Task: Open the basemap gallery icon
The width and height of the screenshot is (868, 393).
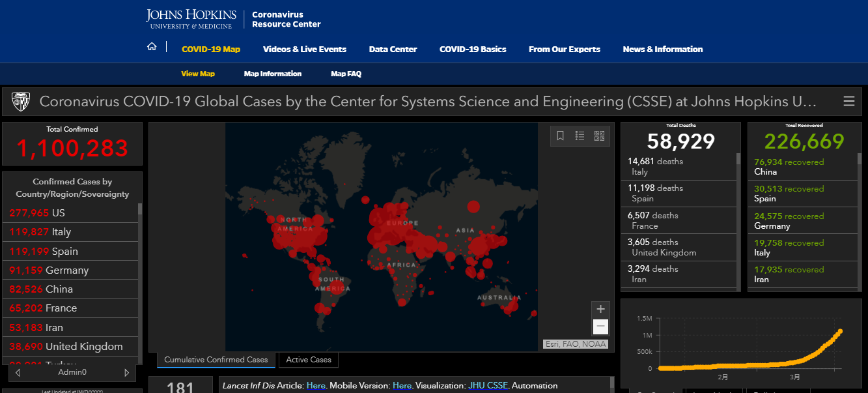Action: coord(600,136)
